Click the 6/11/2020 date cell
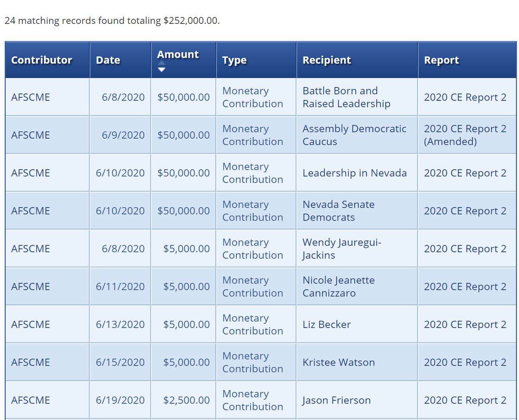The width and height of the screenshot is (519, 420). [120, 286]
